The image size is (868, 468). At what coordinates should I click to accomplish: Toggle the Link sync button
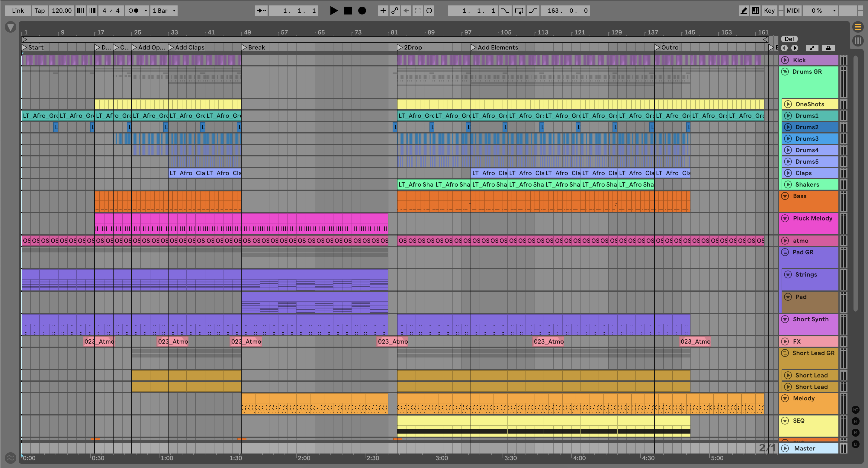click(x=18, y=11)
